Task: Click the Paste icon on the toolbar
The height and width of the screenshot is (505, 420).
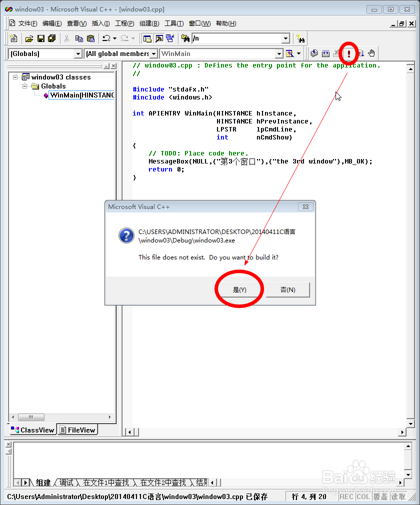Action: click(x=91, y=38)
